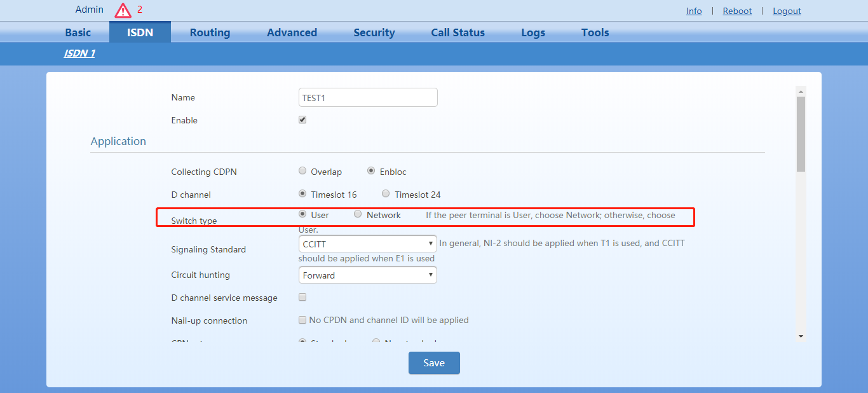
Task: Switch to the ISDN tab
Action: pos(140,32)
